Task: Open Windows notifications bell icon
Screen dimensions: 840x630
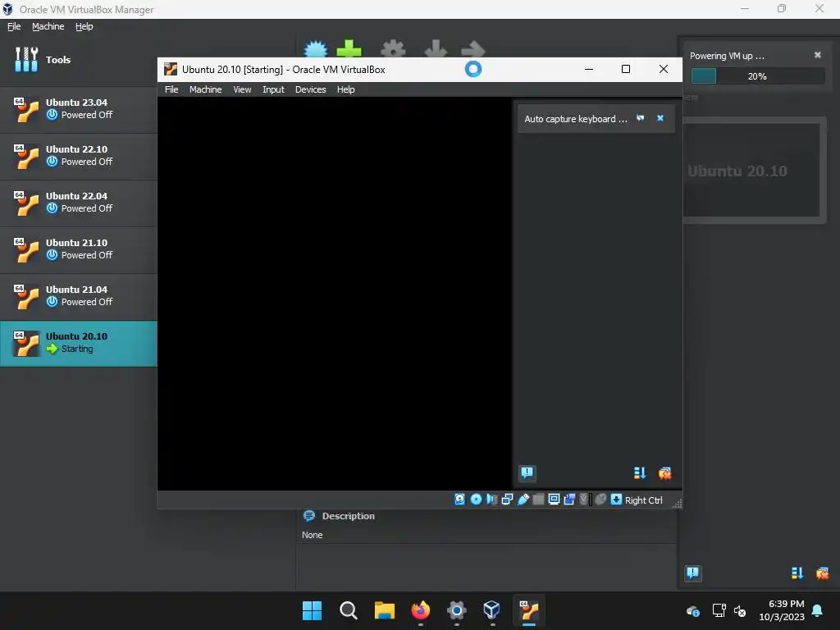Action: (x=818, y=610)
